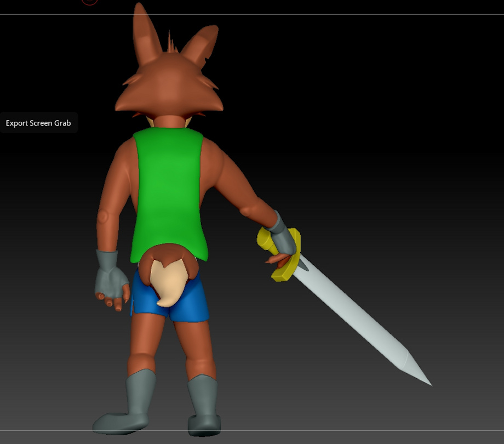Click the right gray boot
504x444 pixels.
coord(204,406)
